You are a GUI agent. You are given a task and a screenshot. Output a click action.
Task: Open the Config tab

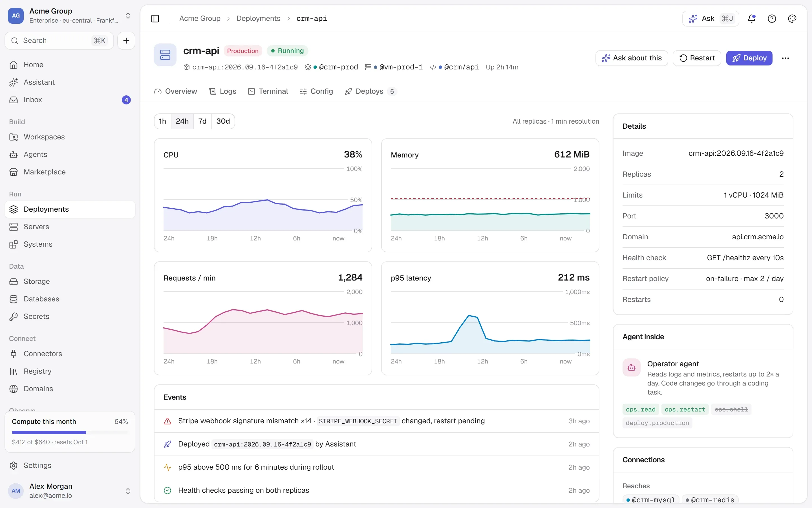[x=316, y=91]
